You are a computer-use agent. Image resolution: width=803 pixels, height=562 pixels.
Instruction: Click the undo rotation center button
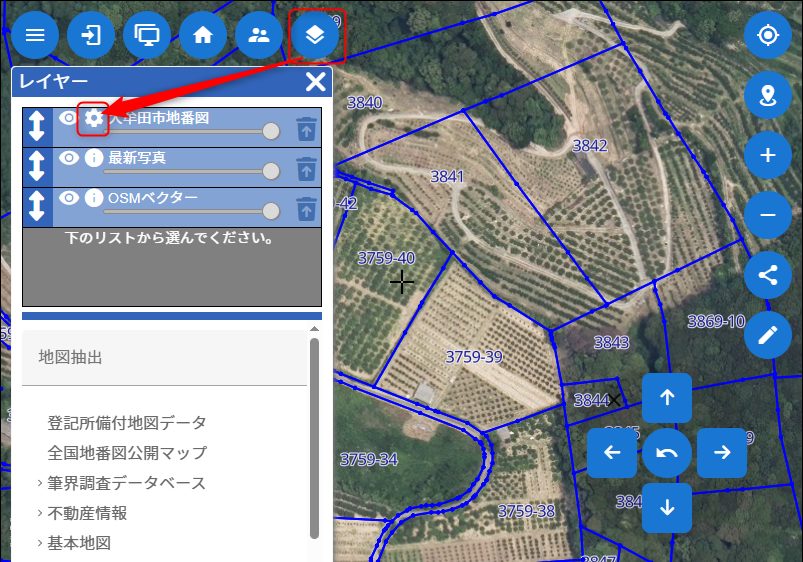tap(667, 452)
